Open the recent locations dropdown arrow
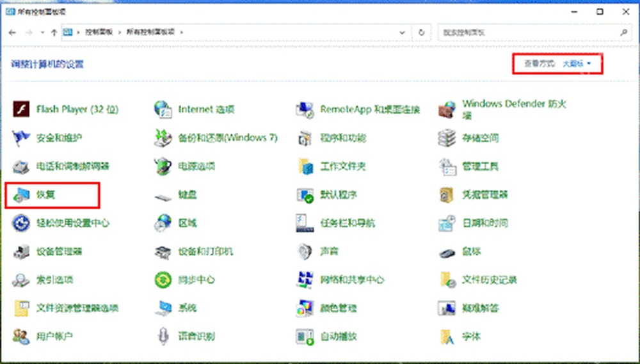 42,32
